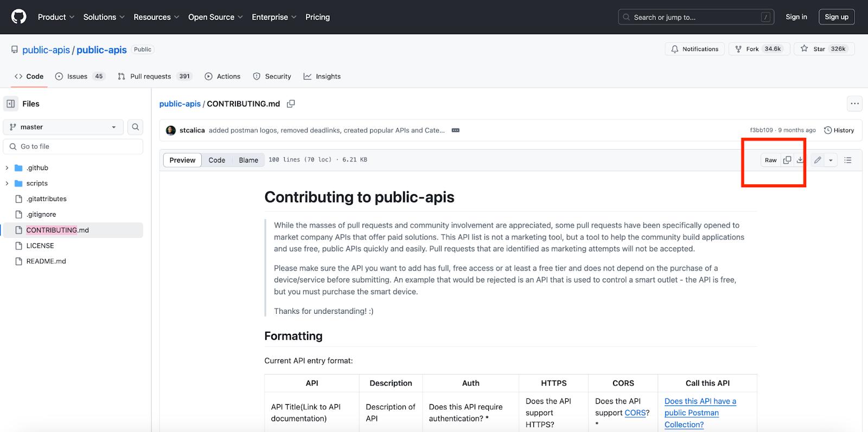868x432 pixels.
Task: Switch to Code view
Action: pyautogui.click(x=216, y=160)
